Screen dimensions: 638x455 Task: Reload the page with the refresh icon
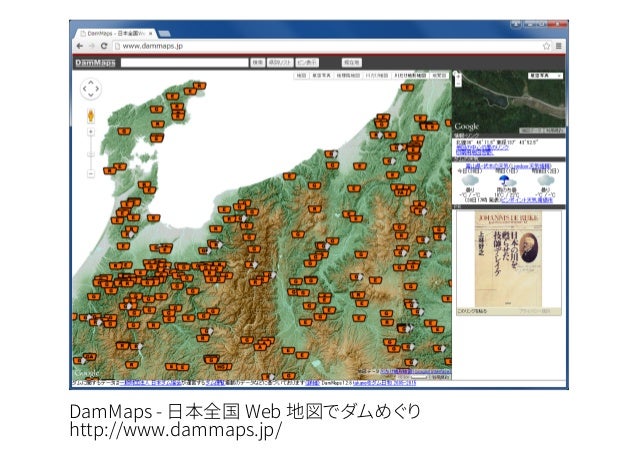pos(104,46)
